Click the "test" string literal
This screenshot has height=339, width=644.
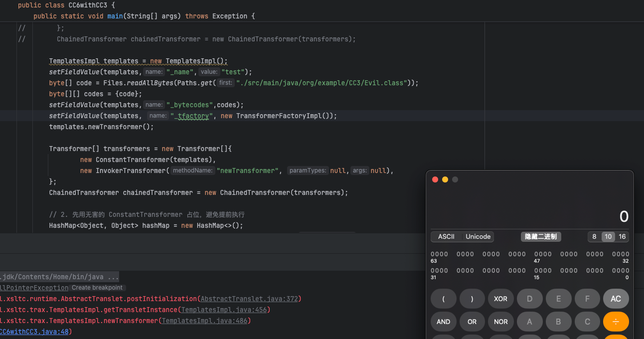(233, 72)
